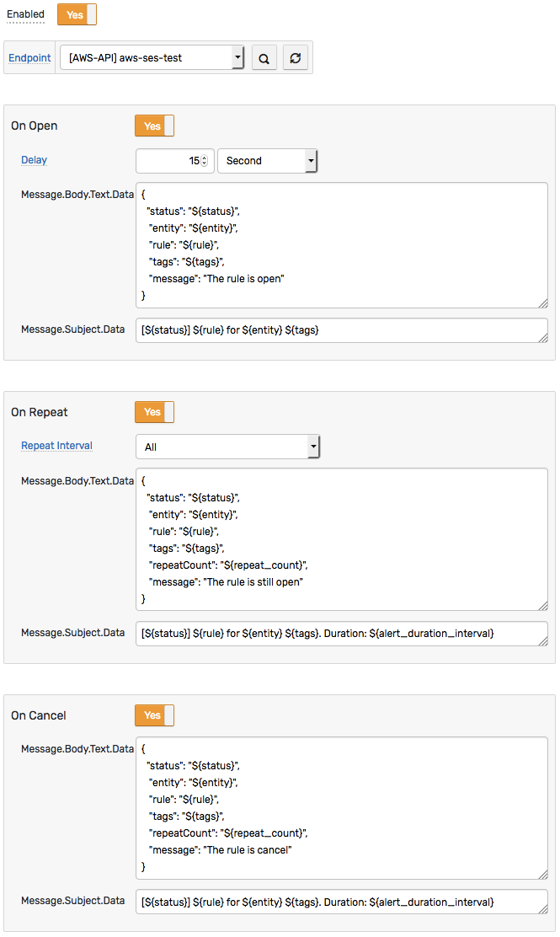This screenshot has height=937, width=560.
Task: Click the On Cancel subject data field
Action: (342, 902)
